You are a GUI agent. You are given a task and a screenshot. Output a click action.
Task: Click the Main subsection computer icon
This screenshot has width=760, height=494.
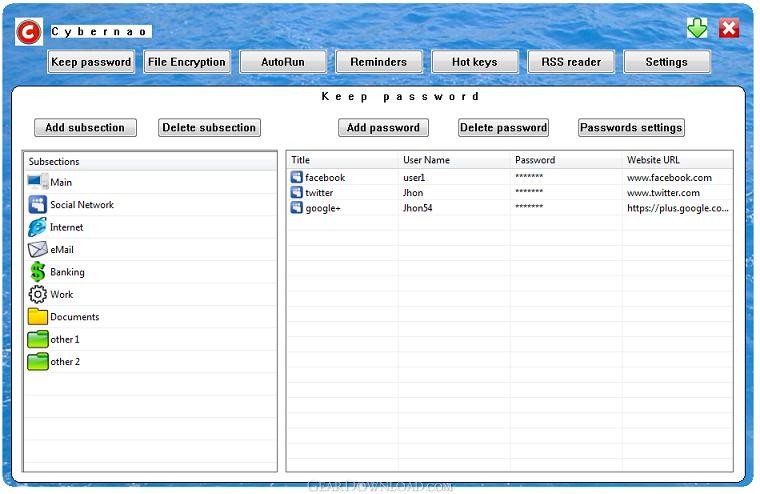tap(37, 182)
